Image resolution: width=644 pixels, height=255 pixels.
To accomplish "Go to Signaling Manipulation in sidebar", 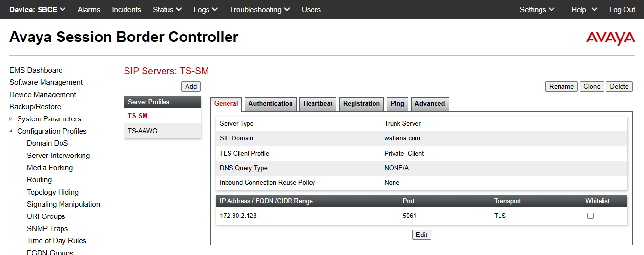I will pyautogui.click(x=63, y=204).
